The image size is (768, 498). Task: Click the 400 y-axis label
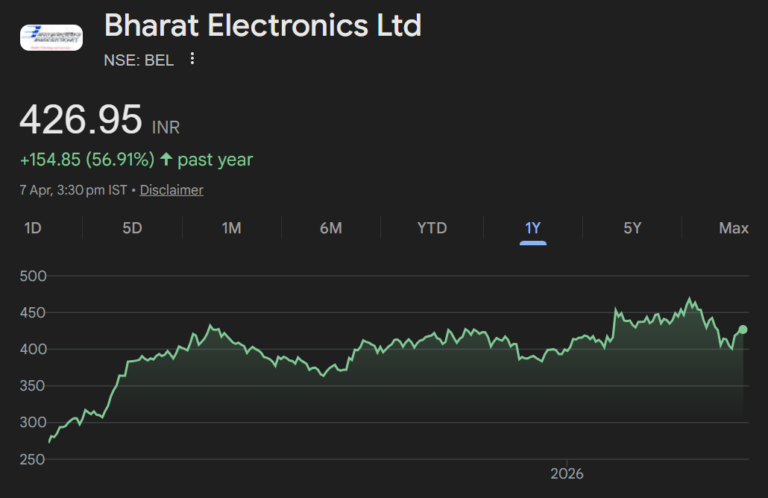point(33,349)
